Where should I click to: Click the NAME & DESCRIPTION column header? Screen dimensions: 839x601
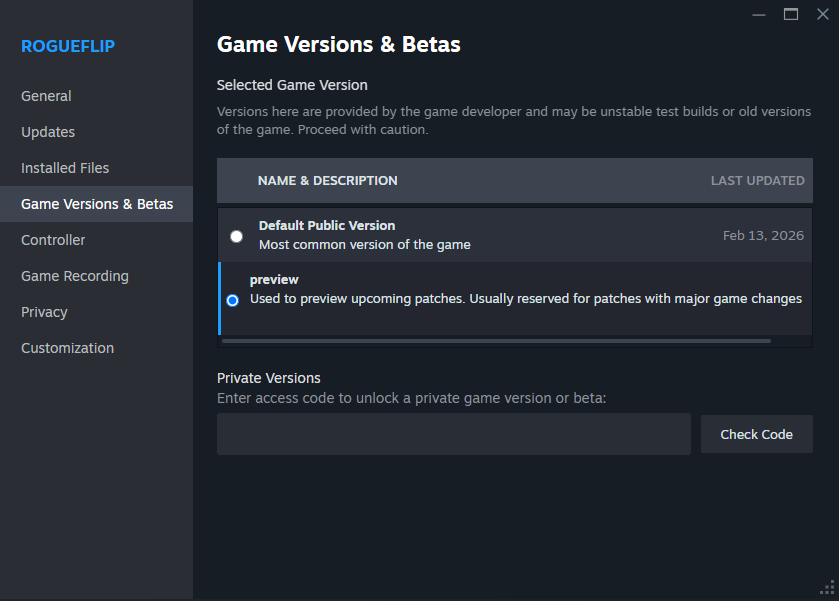click(x=327, y=181)
